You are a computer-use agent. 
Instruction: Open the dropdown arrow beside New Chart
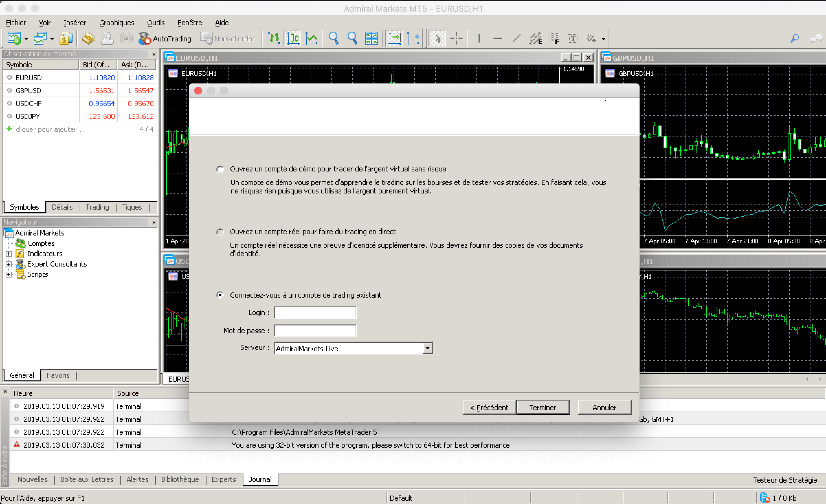click(x=26, y=39)
